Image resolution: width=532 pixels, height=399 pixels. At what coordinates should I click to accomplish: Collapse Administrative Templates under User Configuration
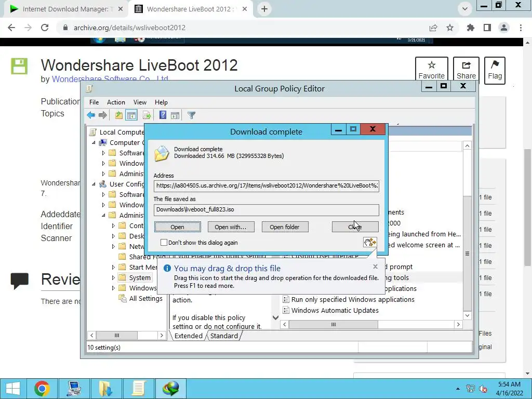pyautogui.click(x=103, y=215)
